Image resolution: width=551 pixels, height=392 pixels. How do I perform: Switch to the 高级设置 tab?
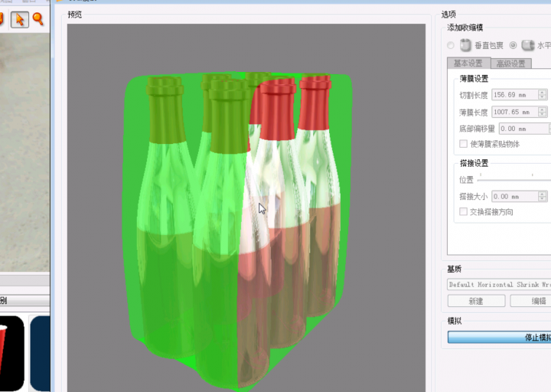point(510,64)
